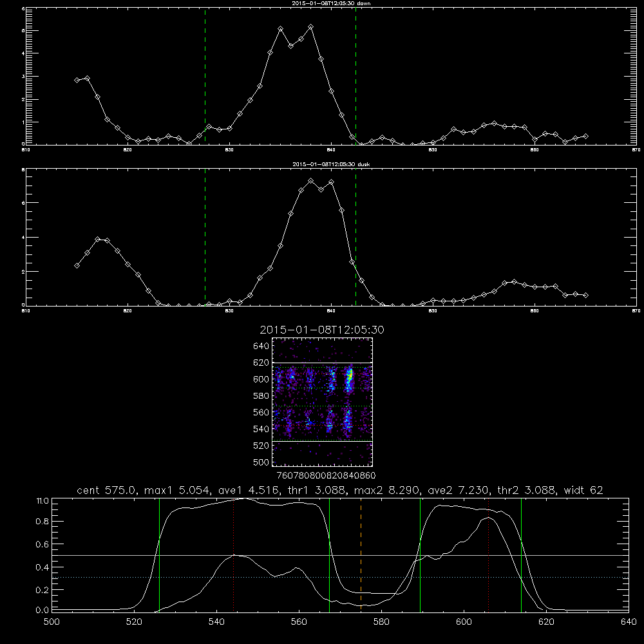Select the 'widt 62' statistic
The width and height of the screenshot is (644, 644).
tap(583, 490)
